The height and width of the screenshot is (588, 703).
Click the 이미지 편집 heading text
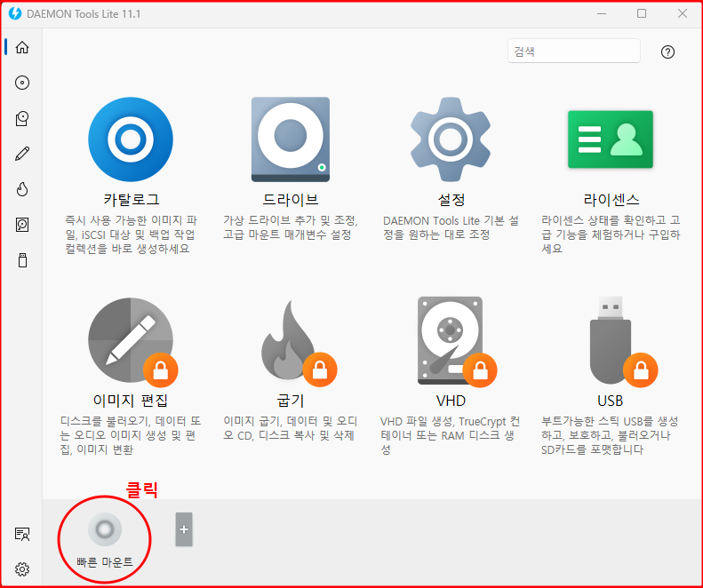point(131,401)
